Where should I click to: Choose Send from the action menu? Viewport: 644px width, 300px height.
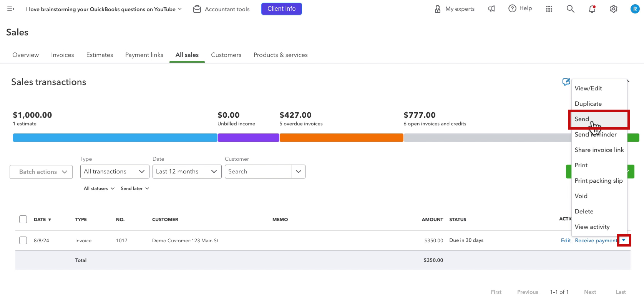599,119
